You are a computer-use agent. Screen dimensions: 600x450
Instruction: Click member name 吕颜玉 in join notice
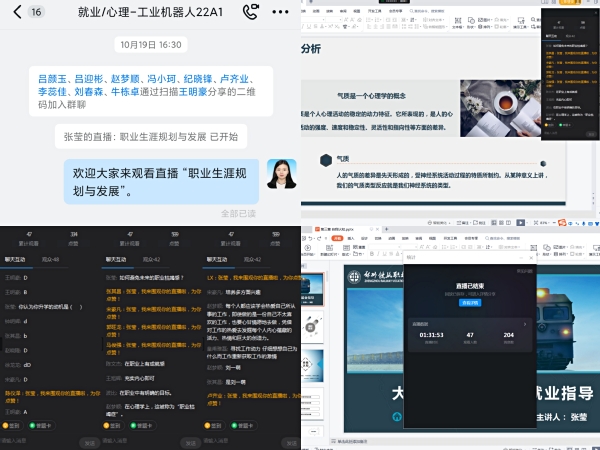(x=54, y=77)
